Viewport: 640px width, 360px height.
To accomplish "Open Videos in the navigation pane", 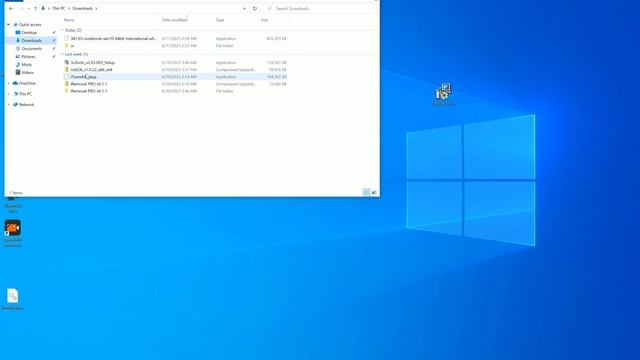I will pyautogui.click(x=27, y=72).
